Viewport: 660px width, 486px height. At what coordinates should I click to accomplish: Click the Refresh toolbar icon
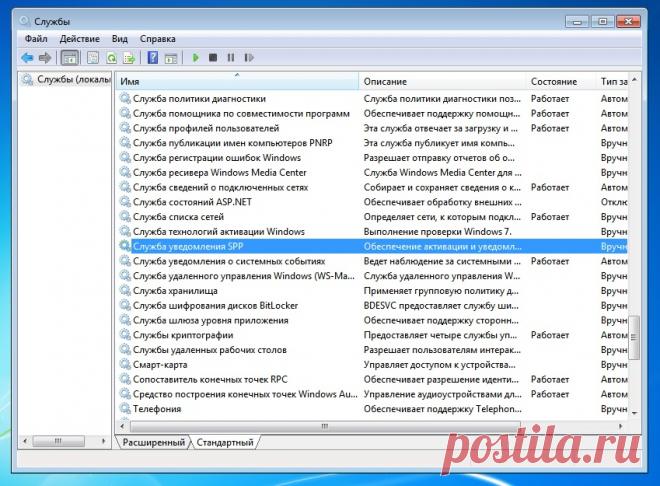(x=112, y=58)
